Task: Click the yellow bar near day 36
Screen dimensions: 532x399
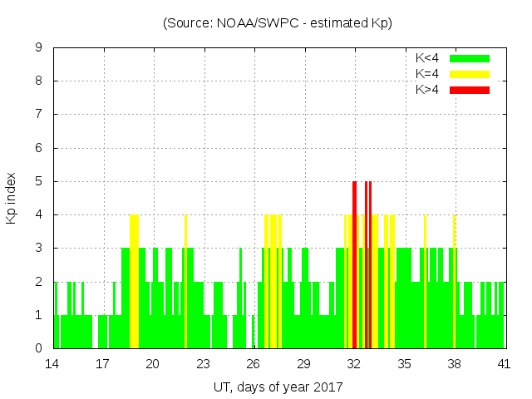Action: pos(425,281)
